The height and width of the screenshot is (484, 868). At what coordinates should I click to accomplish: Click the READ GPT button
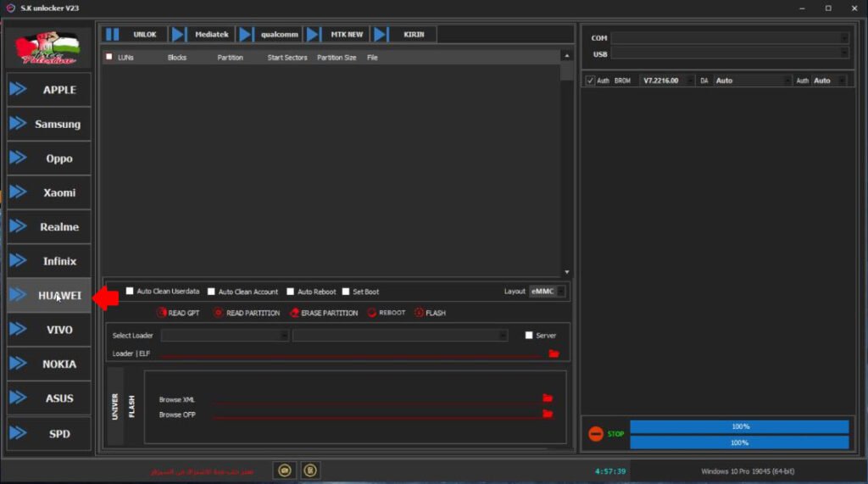178,313
